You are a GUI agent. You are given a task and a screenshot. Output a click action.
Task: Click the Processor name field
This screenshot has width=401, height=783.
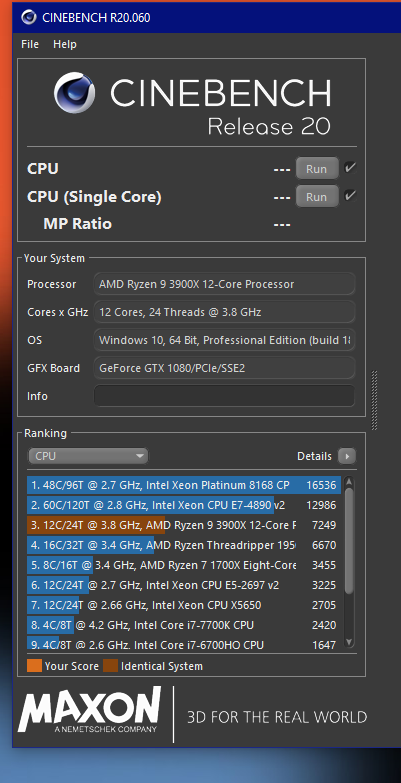tap(224, 284)
